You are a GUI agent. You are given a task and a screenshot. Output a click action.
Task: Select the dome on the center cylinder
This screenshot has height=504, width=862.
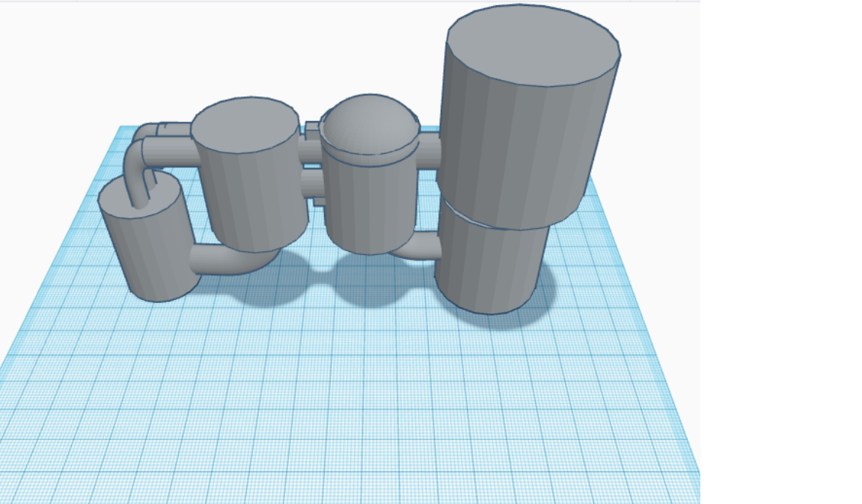(370, 123)
